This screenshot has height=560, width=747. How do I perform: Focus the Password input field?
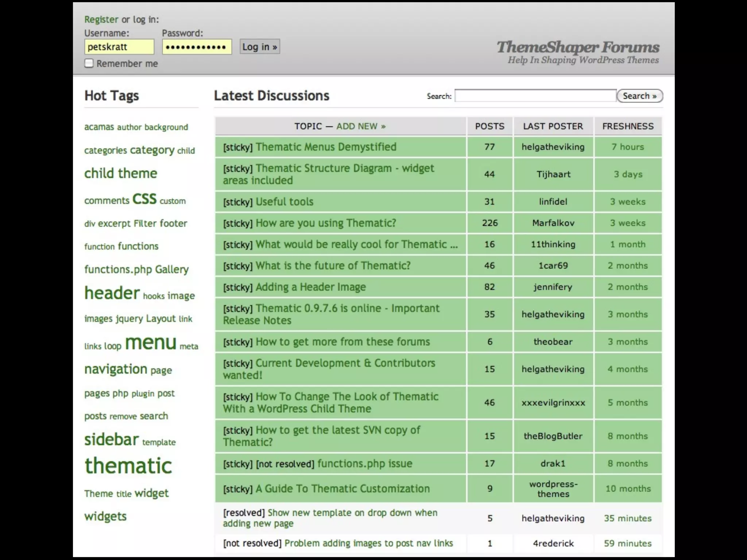(x=197, y=47)
